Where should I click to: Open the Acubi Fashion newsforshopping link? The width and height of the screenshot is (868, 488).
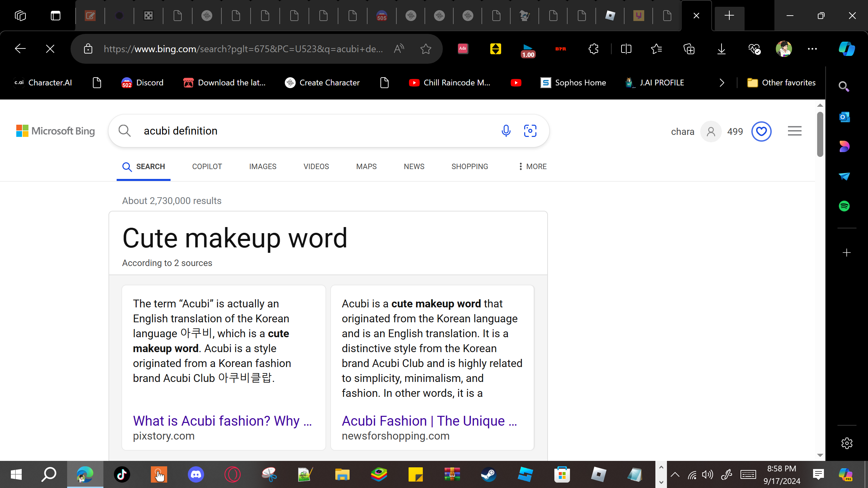pos(429,421)
